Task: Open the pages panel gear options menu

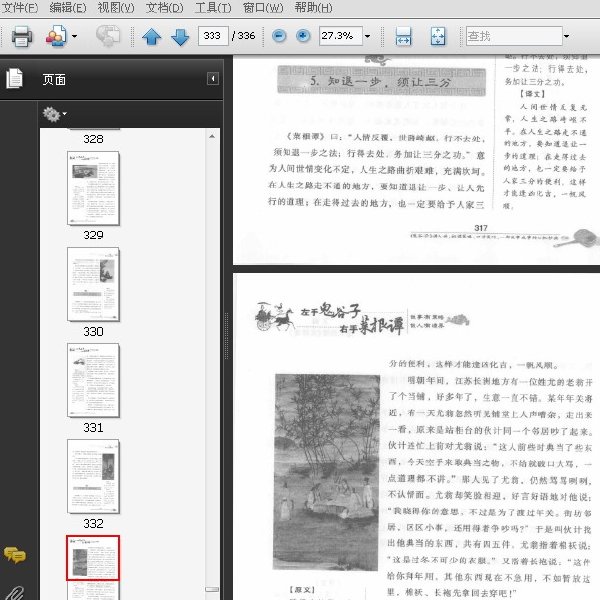Action: point(54,114)
